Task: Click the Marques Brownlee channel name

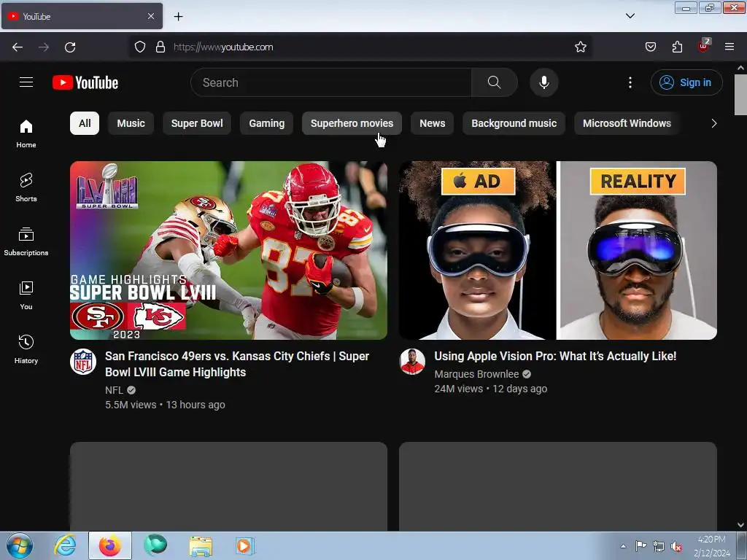Action: (476, 374)
